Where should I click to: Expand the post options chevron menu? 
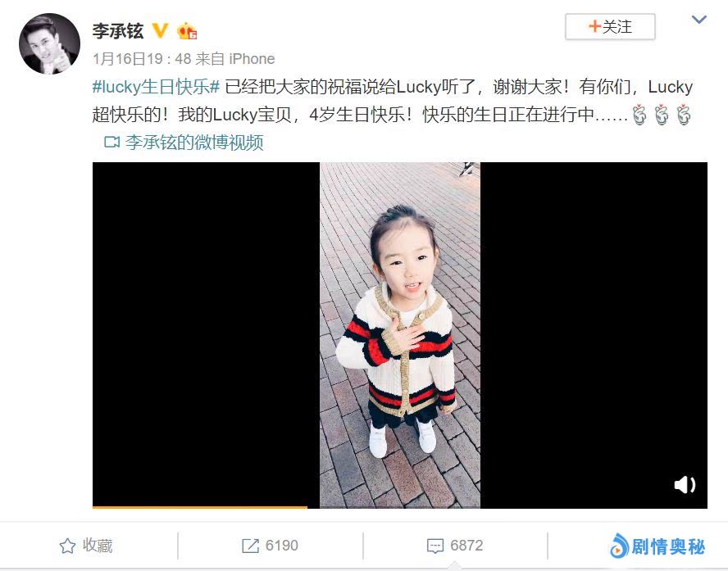click(698, 20)
